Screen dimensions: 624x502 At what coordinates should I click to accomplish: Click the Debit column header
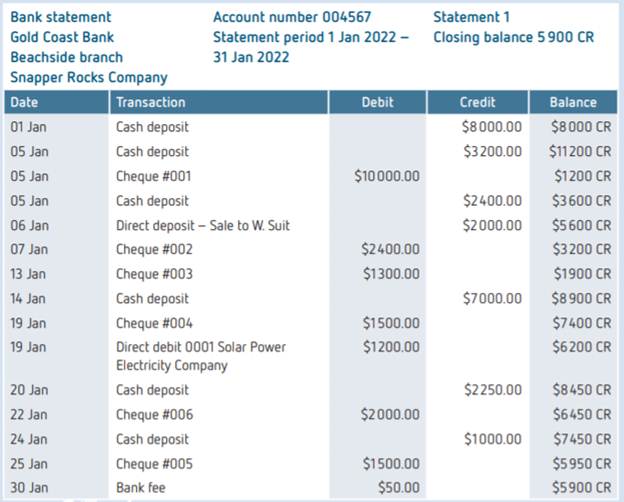[x=377, y=102]
